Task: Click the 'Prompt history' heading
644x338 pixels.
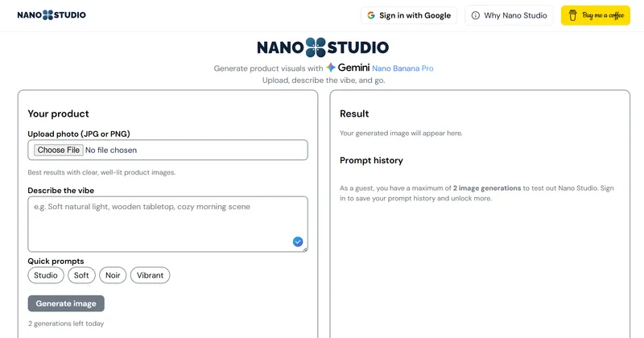Action: (371, 161)
